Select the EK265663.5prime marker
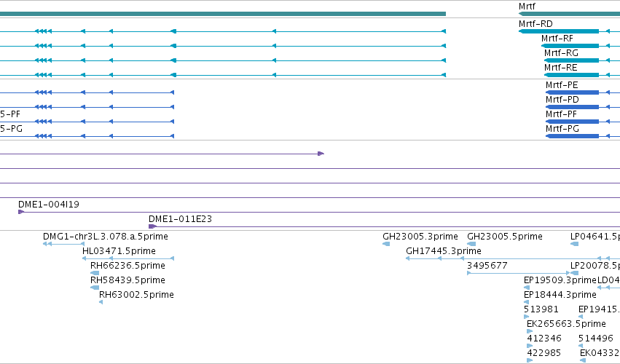Image resolution: width=620 pixels, height=364 pixels. tap(530, 331)
